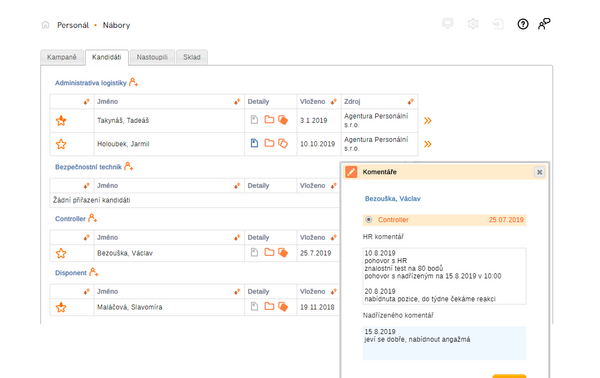Open user chat profile icon

tap(544, 24)
